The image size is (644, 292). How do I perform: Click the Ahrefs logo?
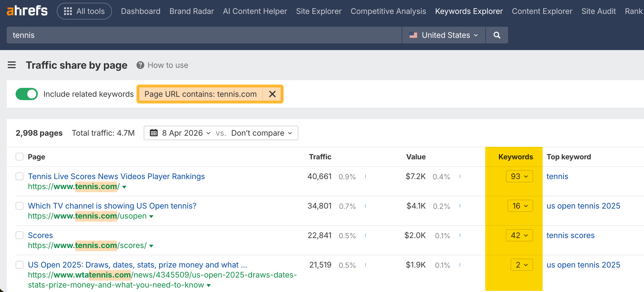click(x=27, y=11)
